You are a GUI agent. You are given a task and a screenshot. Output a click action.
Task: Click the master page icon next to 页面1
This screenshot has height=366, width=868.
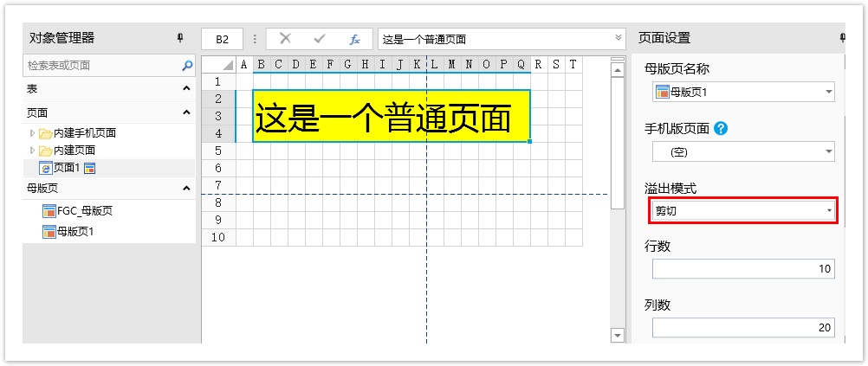pos(89,168)
